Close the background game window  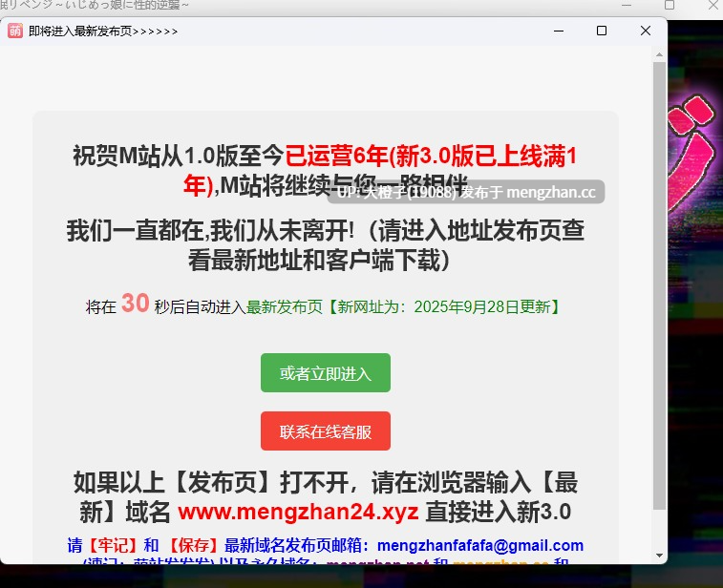pos(713,5)
